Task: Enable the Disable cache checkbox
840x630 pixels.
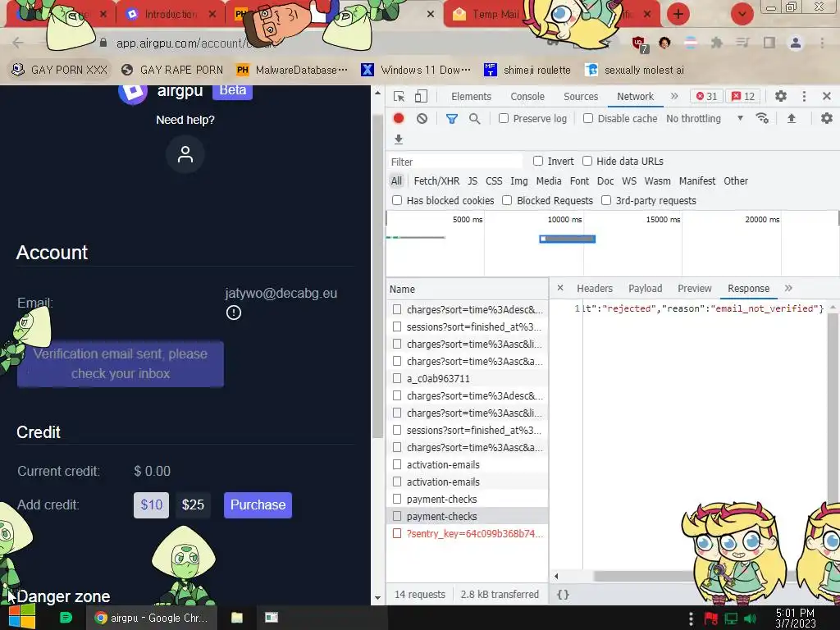Action: tap(588, 118)
